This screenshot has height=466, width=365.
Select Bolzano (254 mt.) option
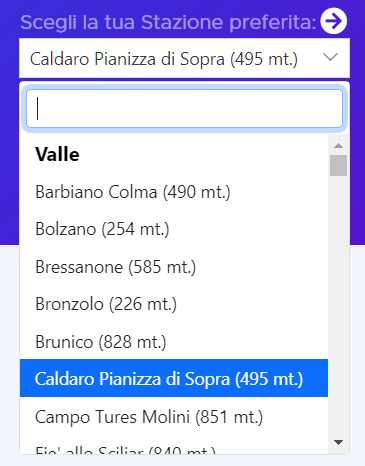click(174, 229)
